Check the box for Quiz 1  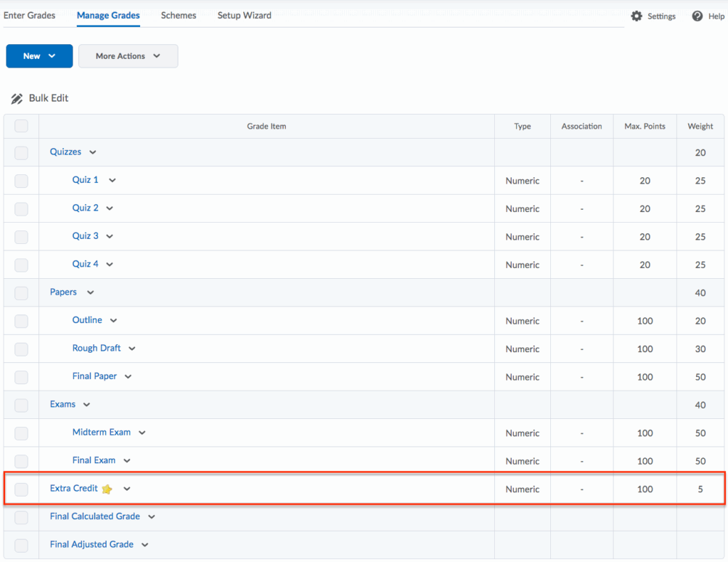(21, 181)
